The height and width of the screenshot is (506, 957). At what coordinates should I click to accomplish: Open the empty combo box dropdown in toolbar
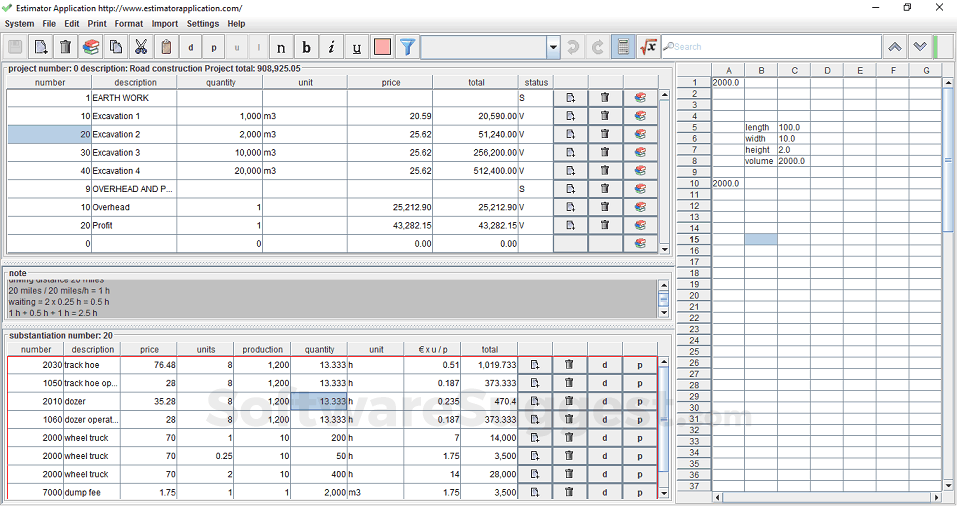click(553, 47)
